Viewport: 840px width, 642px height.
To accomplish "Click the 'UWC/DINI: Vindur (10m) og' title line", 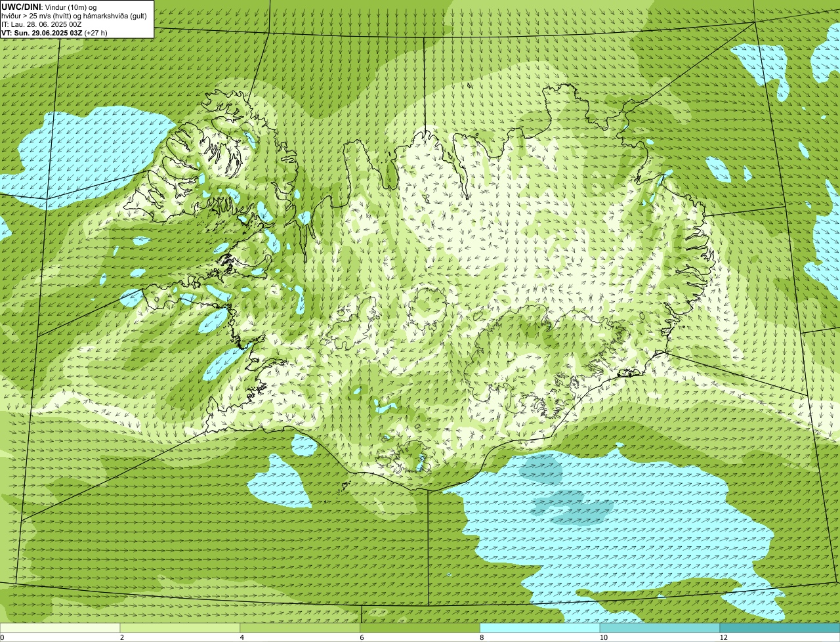I will pyautogui.click(x=49, y=7).
